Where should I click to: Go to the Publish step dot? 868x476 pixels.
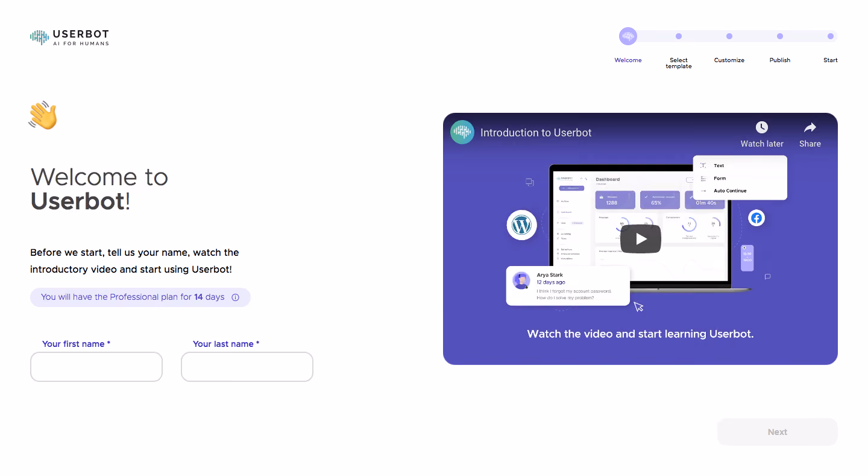coord(780,36)
